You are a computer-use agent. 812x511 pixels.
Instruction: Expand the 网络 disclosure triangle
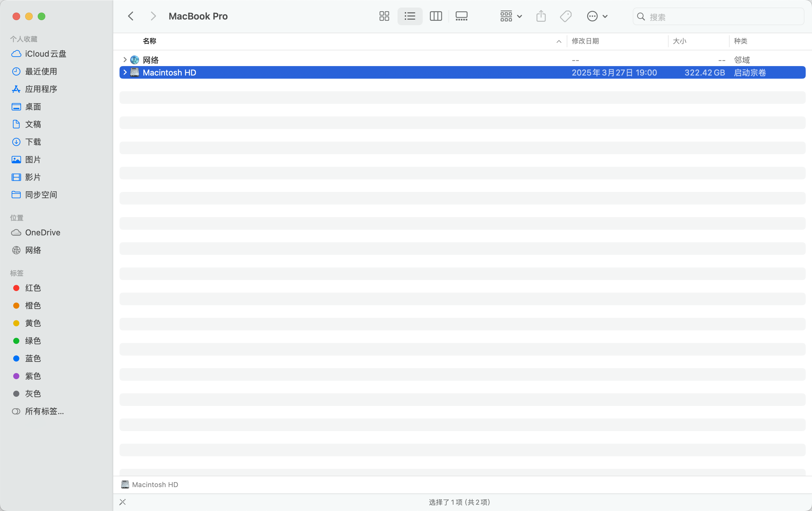125,60
